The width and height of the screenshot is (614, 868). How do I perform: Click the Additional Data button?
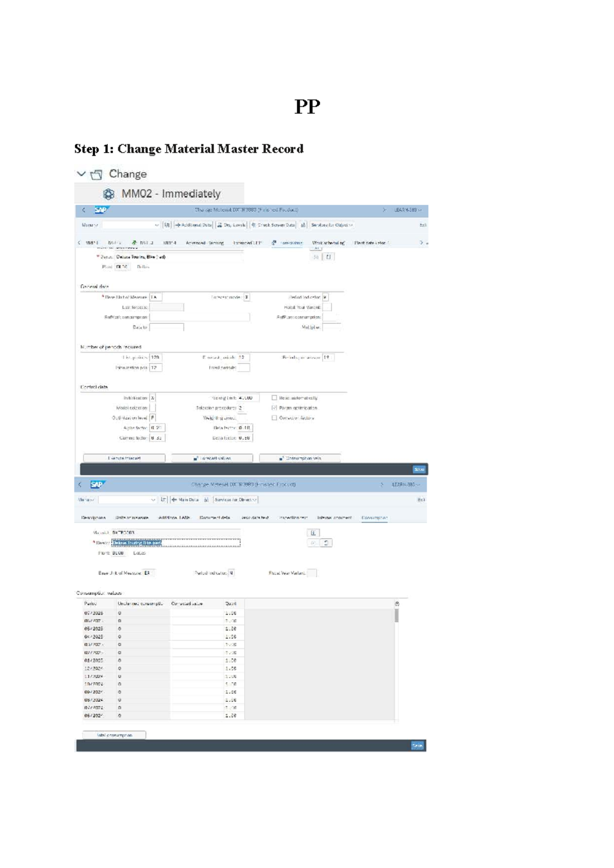tap(193, 225)
